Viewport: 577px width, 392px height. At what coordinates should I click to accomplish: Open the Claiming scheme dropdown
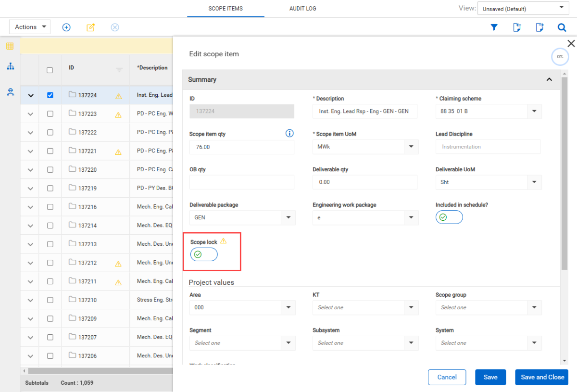tap(534, 111)
